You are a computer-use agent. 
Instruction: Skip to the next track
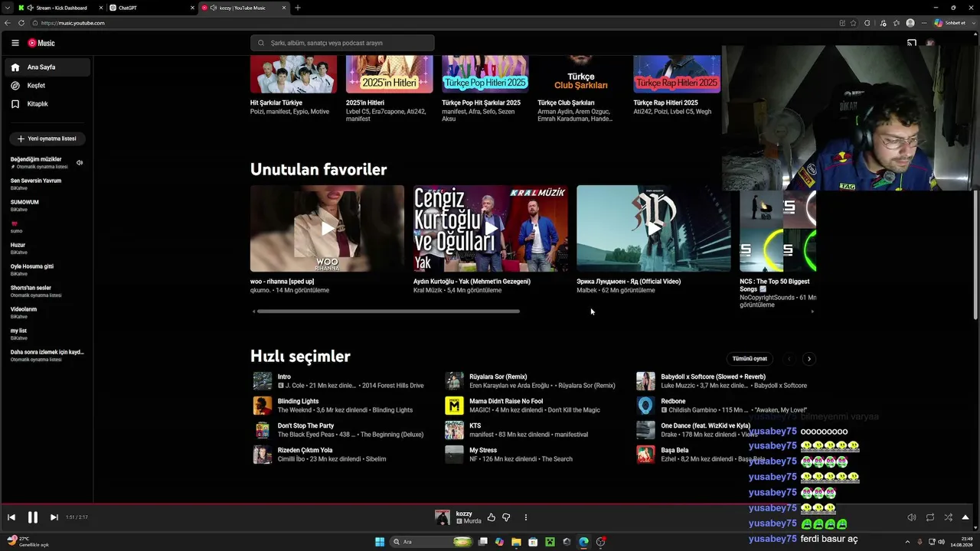[x=54, y=517]
